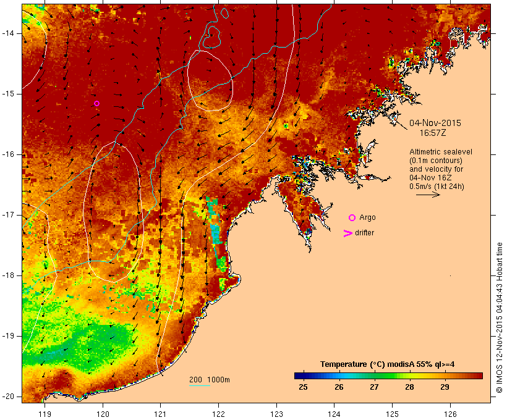The height and width of the screenshot is (420, 507).
Task: Click the IMOS copyright timestamp text
Action: [x=500, y=318]
